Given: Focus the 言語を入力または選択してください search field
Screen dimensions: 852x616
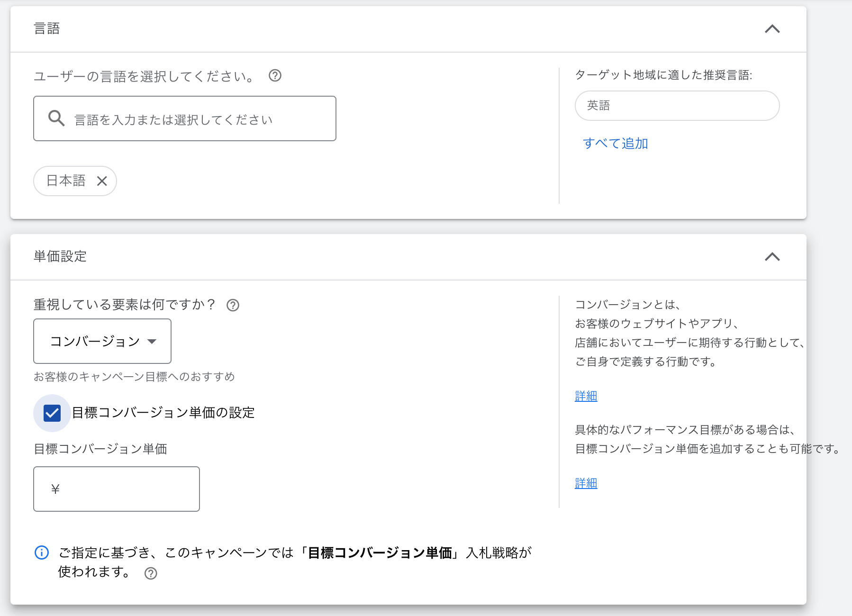Looking at the screenshot, I should (x=185, y=118).
